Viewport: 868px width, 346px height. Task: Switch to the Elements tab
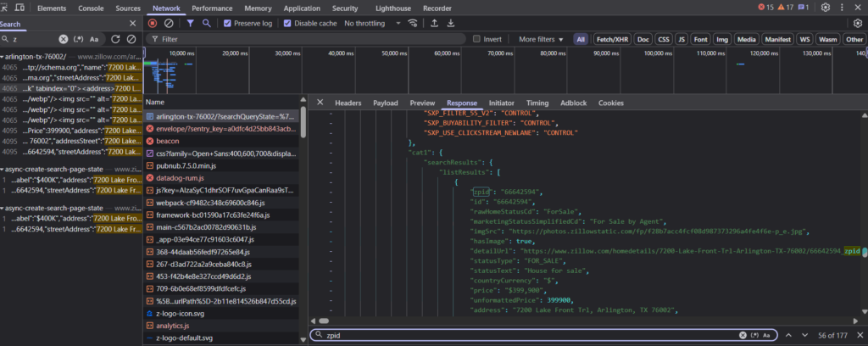[52, 8]
